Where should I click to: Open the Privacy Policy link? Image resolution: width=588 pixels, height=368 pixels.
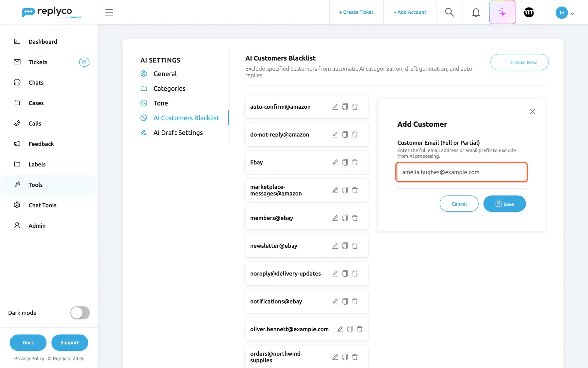[x=29, y=359]
